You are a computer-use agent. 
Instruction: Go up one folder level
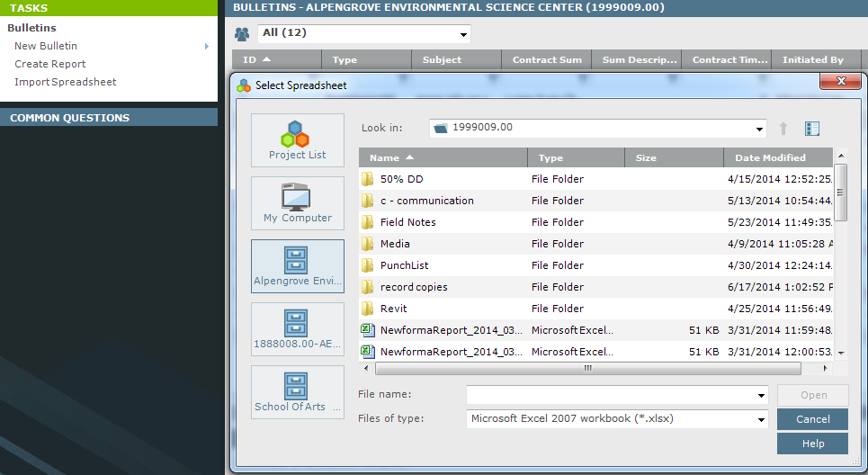point(783,129)
